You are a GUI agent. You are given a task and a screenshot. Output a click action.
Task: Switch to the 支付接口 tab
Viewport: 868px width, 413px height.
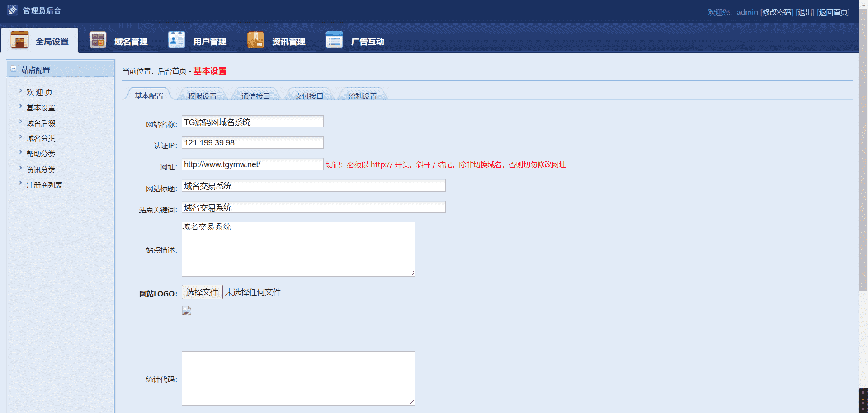point(309,96)
